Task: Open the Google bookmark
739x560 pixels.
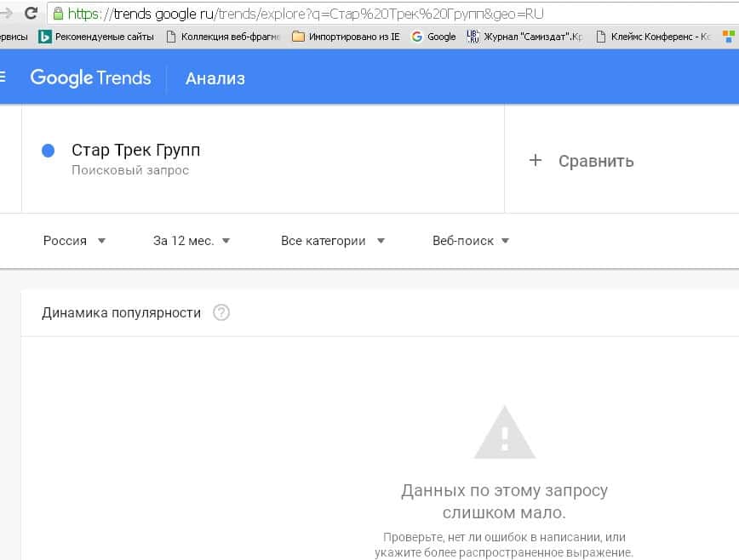Action: [433, 37]
